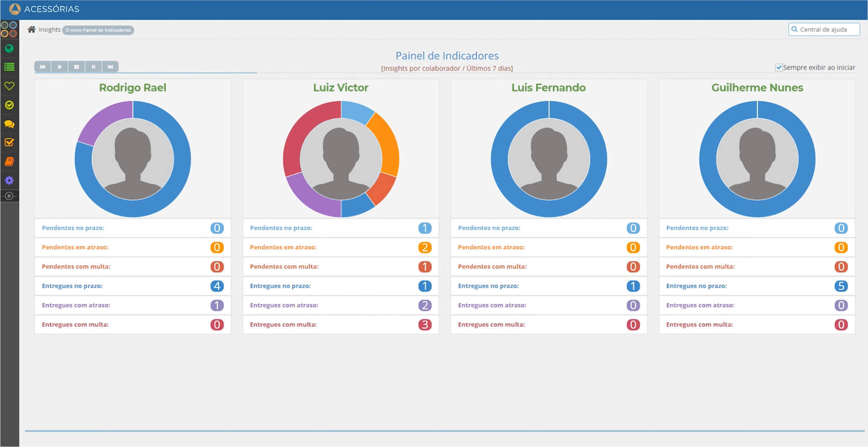
Task: Click Rodrigo Rael's 'Entregues com multa' label
Action: click(x=75, y=325)
